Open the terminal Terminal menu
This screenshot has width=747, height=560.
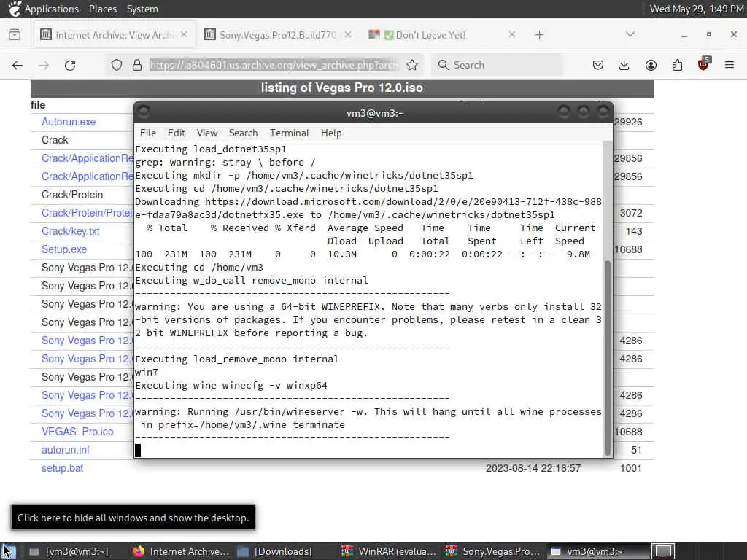289,133
